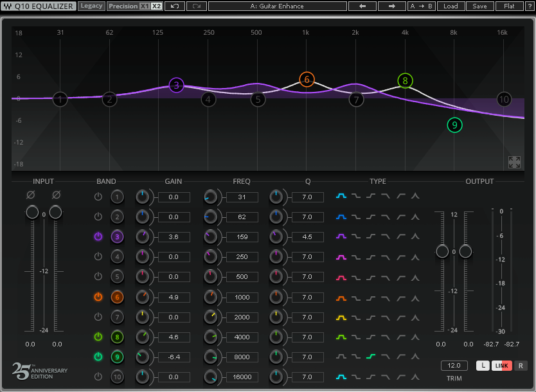Click band 6 node on the graph
The width and height of the screenshot is (536, 392).
click(x=307, y=80)
